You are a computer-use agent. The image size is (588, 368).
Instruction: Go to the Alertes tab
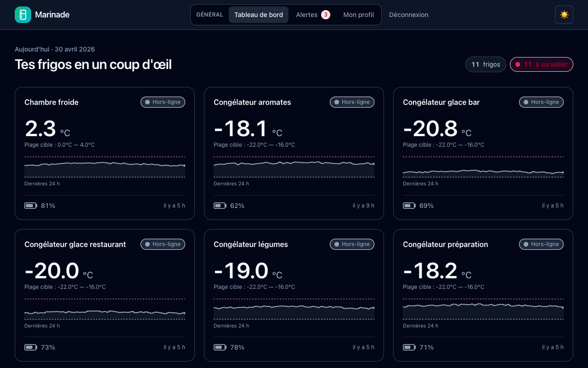tap(313, 15)
